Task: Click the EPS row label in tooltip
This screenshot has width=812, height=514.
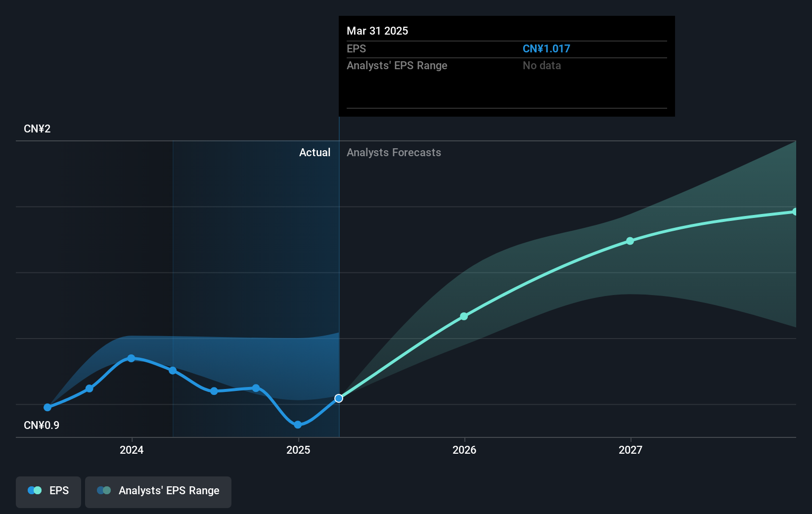Action: [357, 48]
